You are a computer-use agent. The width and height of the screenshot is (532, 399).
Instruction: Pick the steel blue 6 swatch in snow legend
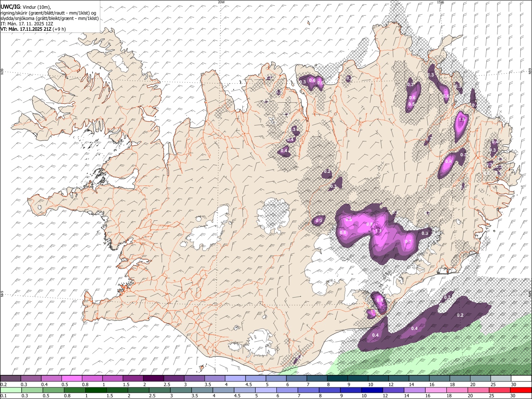pyautogui.click(x=296, y=379)
